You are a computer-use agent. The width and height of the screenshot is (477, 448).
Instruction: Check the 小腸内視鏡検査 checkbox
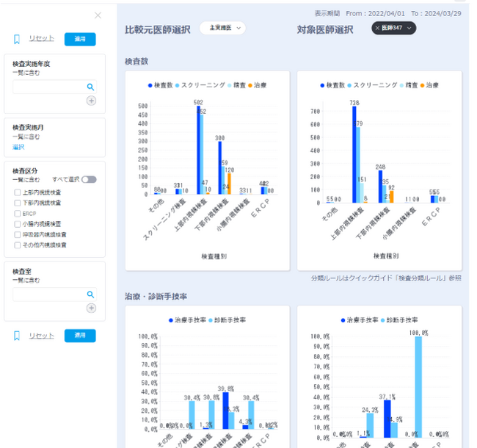click(18, 224)
